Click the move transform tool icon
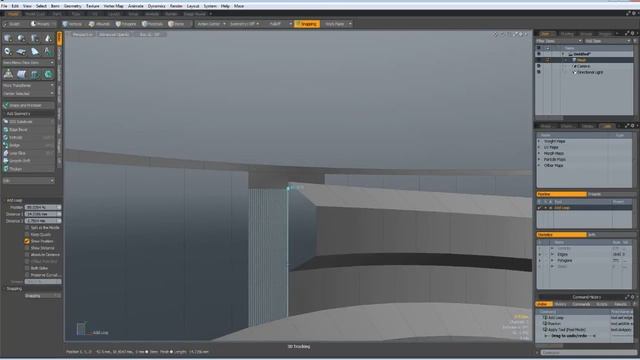 pyautogui.click(x=8, y=74)
